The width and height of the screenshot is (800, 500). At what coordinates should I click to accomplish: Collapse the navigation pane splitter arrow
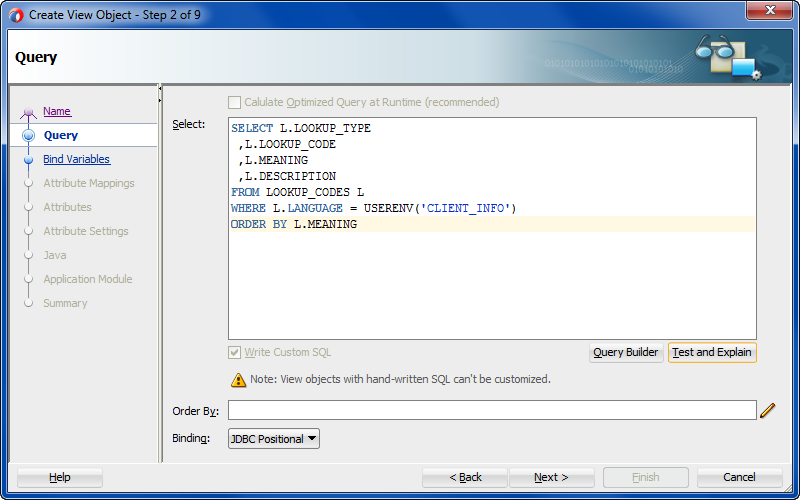(160, 89)
